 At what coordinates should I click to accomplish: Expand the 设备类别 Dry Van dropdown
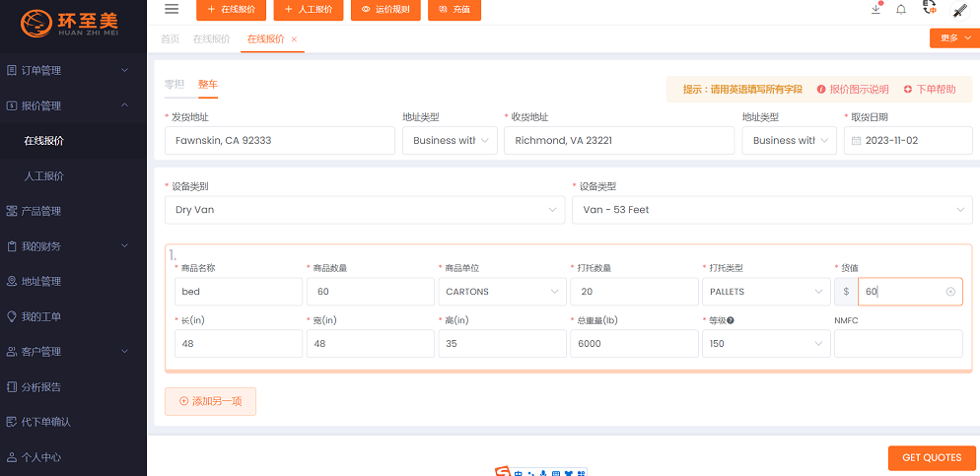coord(365,210)
